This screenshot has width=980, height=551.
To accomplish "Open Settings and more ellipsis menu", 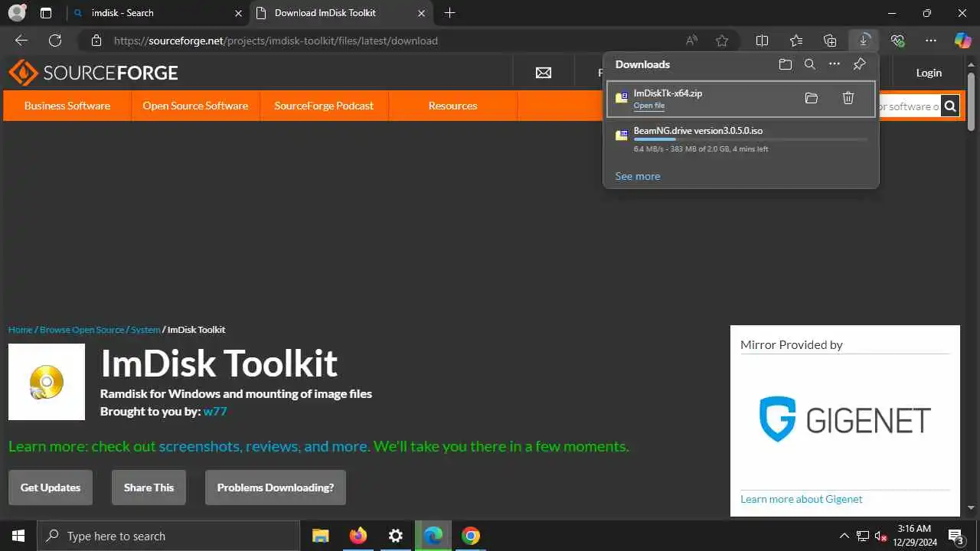I will click(x=931, y=41).
